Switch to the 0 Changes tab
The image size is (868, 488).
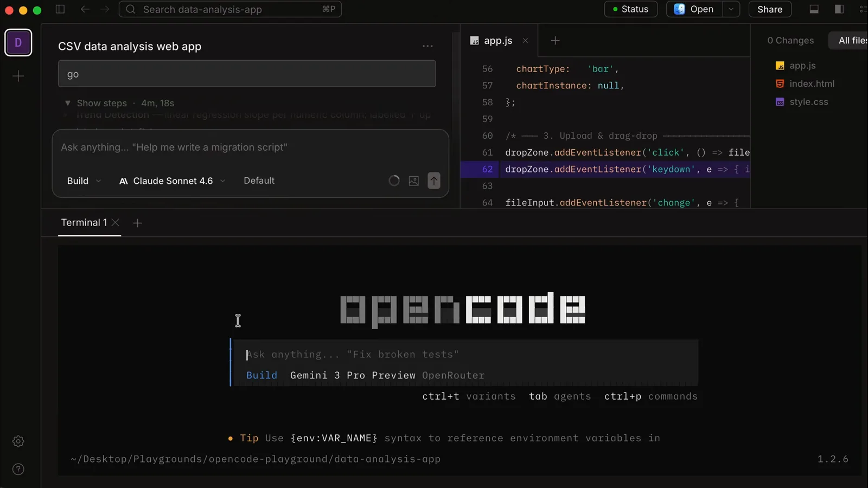(x=790, y=41)
